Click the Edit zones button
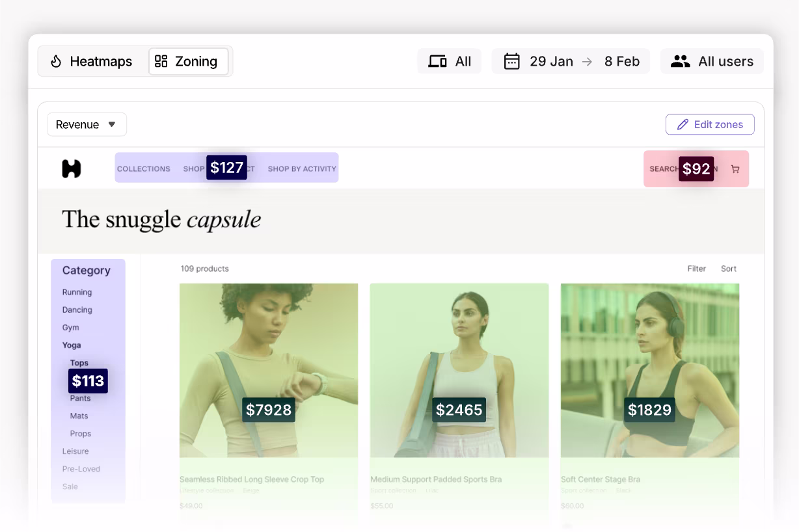 pos(710,124)
